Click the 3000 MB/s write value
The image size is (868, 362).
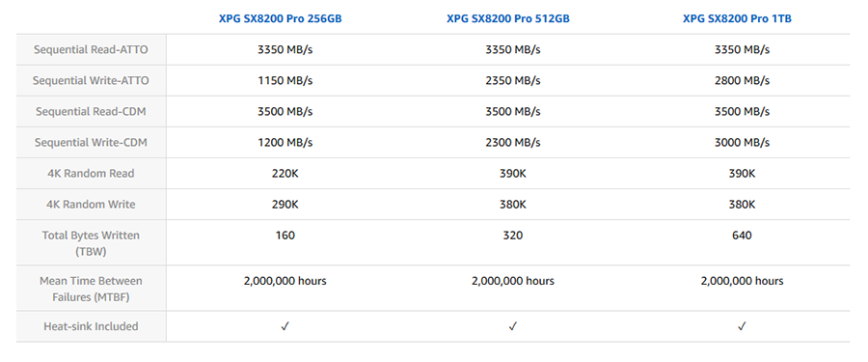742,143
